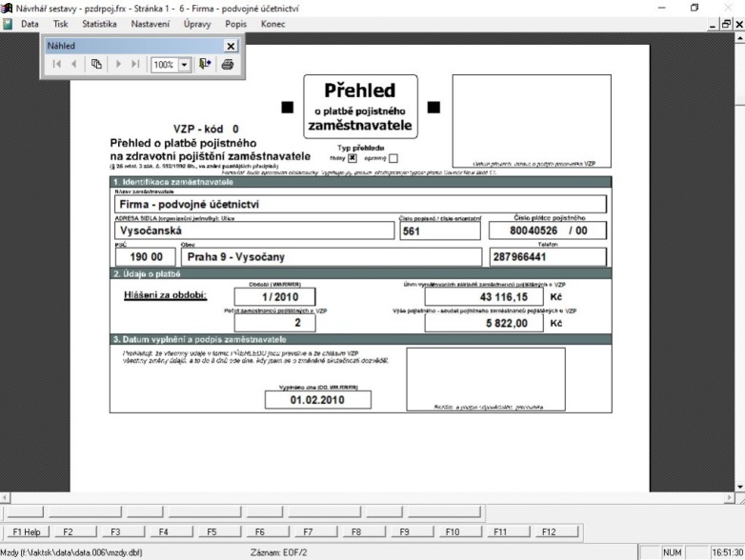745x560 pixels.
Task: Open the Úpravy menu
Action: (x=197, y=24)
